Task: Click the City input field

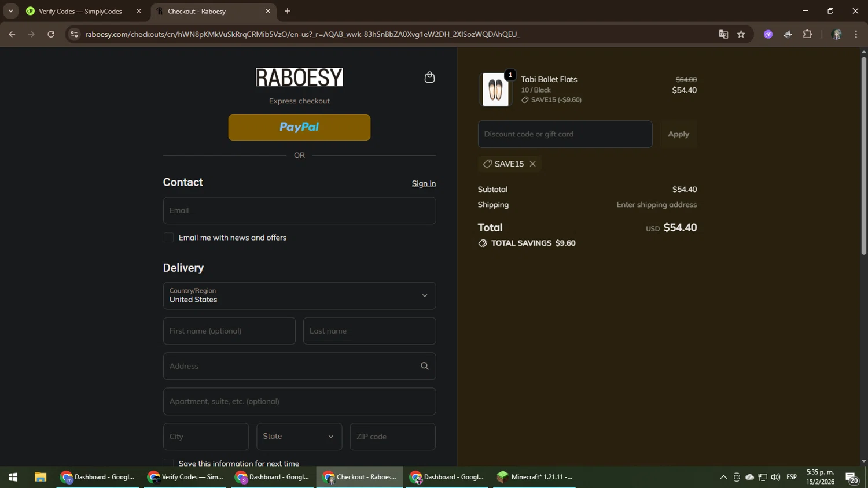Action: (206, 437)
